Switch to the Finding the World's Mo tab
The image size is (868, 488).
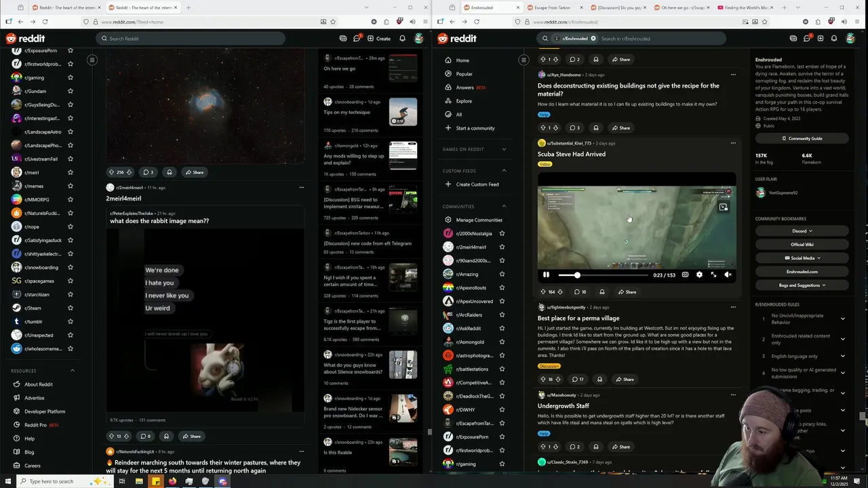click(747, 7)
